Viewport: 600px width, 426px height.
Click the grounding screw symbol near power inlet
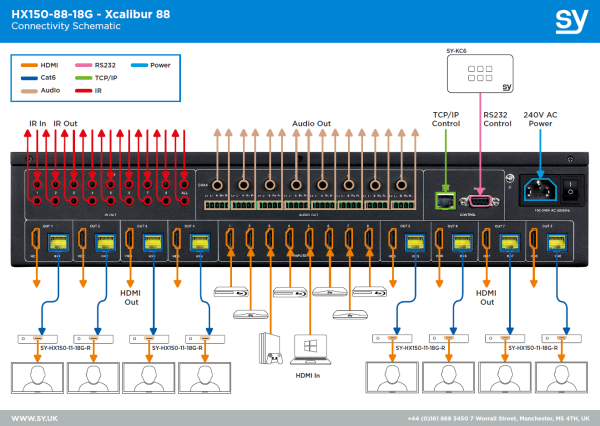click(510, 180)
